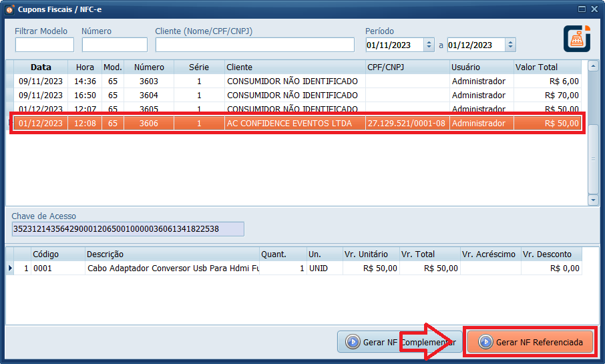Screen dimensions: 605x364
Task: Select the Chave de Acesso field
Action: point(128,229)
